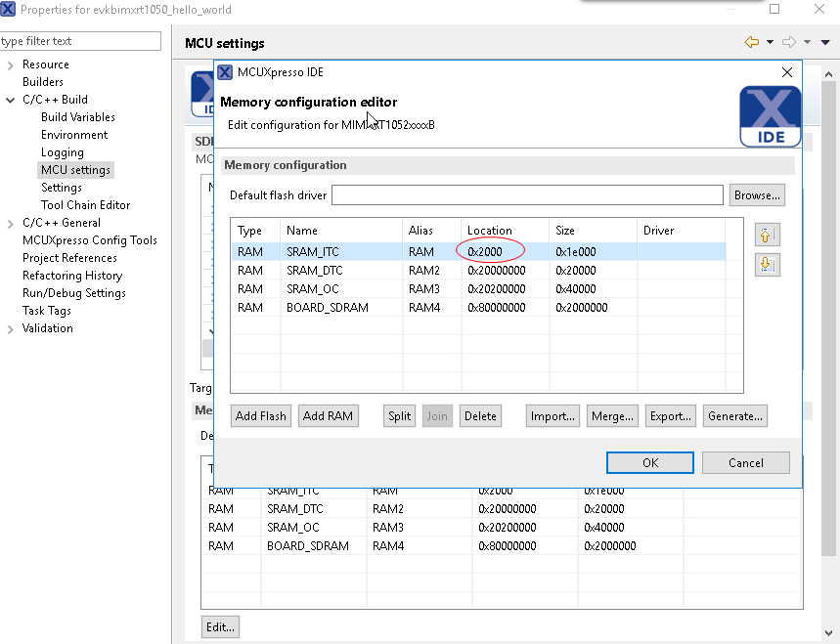Image resolution: width=840 pixels, height=644 pixels.
Task: Expand the Resource tree node
Action: tap(10, 65)
